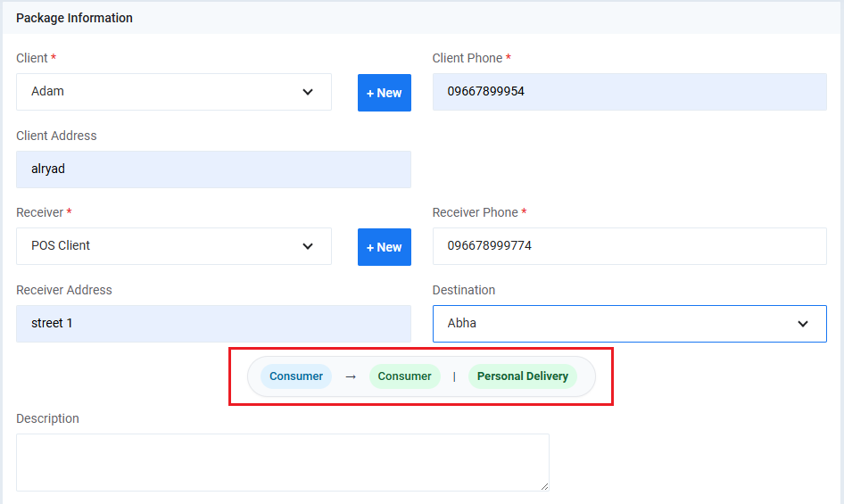Select the Personal Delivery badge
The height and width of the screenshot is (504, 844).
click(522, 376)
